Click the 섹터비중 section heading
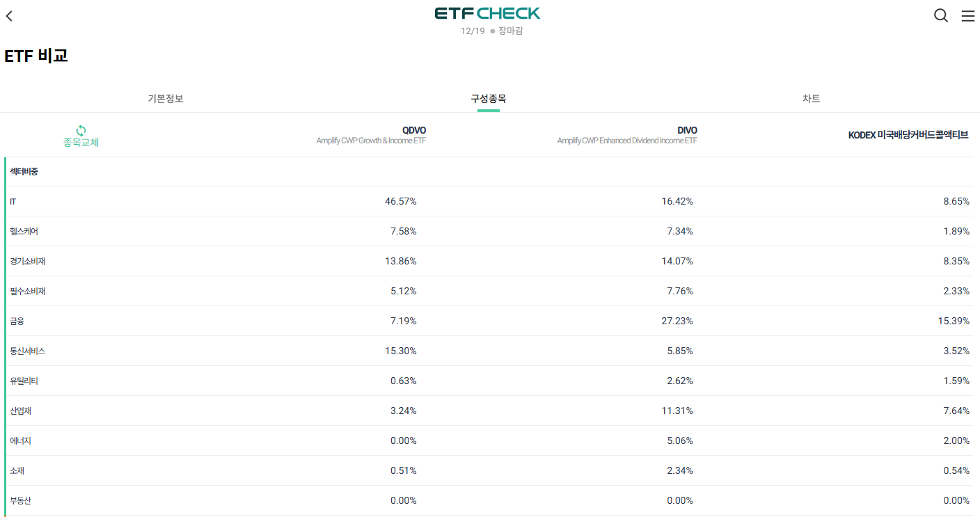This screenshot has width=980, height=517. coord(24,172)
